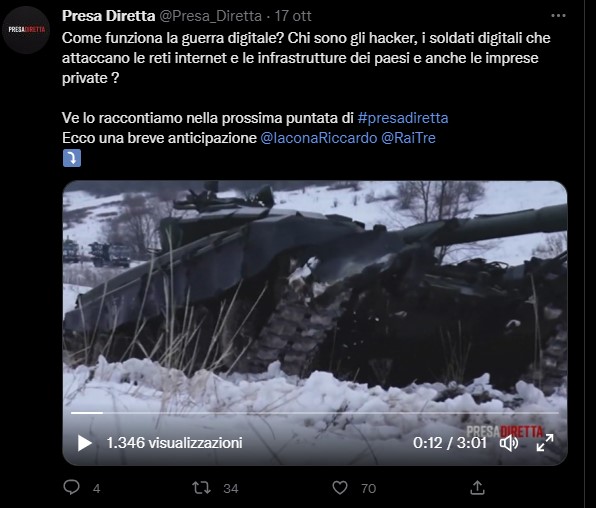Click the 34 retweet count
Screen dimensions: 596x508
[x=231, y=489]
